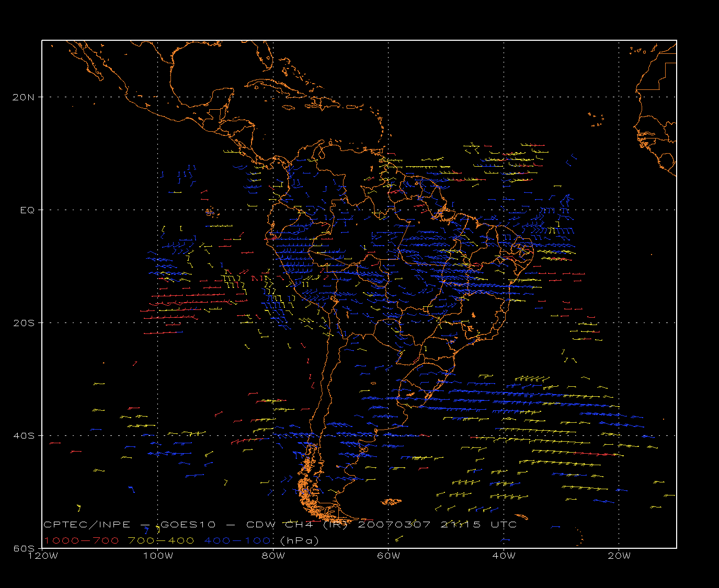The height and width of the screenshot is (588, 719).
Task: Click the blue 400-100 hPa legend entry
Action: [x=237, y=540]
